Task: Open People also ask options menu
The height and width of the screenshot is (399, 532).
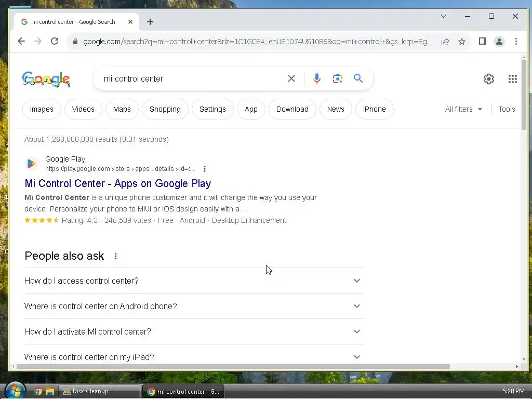Action: pyautogui.click(x=116, y=256)
